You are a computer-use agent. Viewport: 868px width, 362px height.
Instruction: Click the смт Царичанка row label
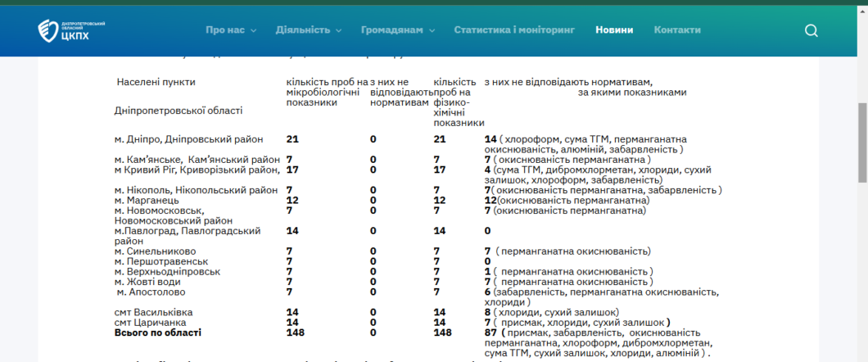[149, 323]
